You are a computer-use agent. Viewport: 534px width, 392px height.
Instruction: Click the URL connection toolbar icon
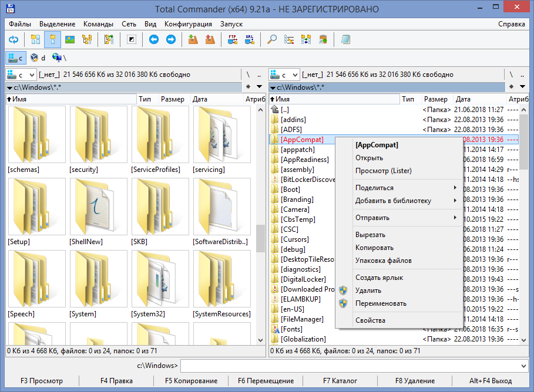pyautogui.click(x=250, y=40)
